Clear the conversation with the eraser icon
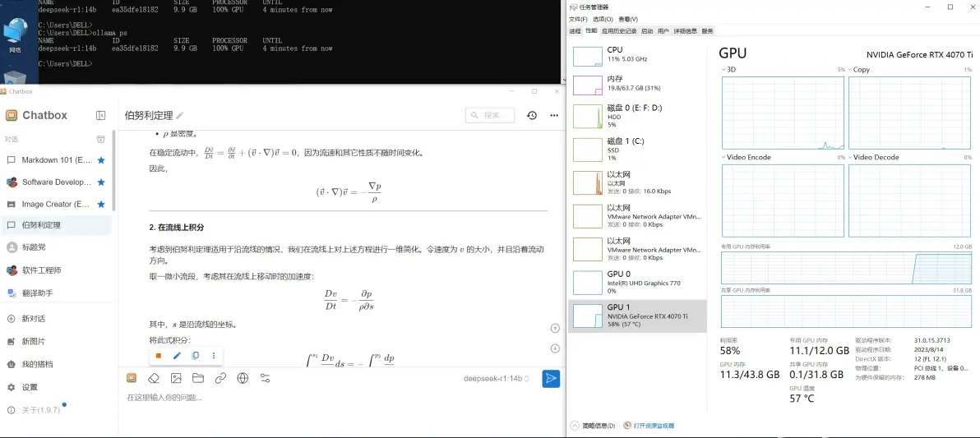Screen dimensions: 980x438 point(154,378)
